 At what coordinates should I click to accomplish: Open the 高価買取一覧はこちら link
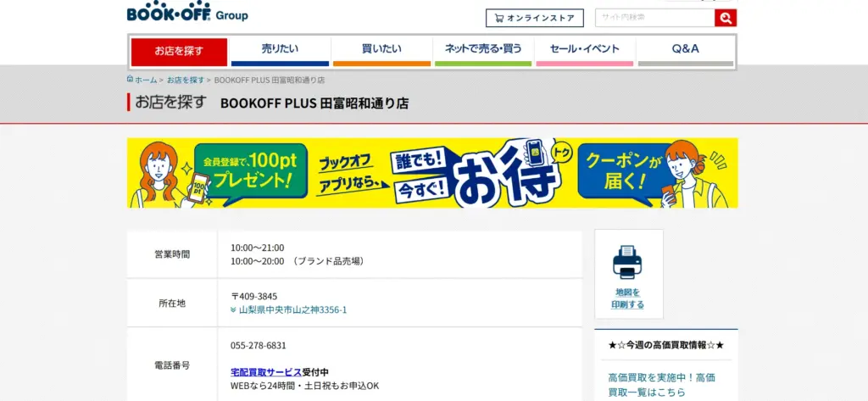click(661, 384)
